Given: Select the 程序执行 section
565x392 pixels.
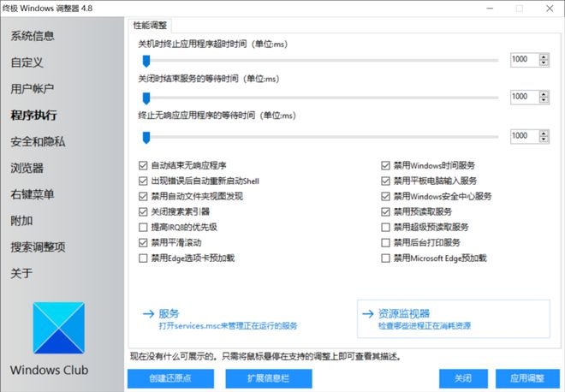Looking at the screenshot, I should (33, 115).
